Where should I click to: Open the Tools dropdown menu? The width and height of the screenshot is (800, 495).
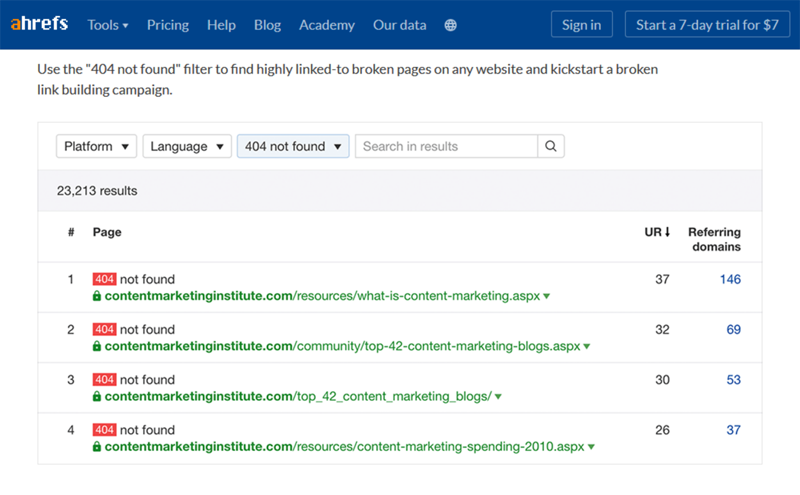[x=108, y=25]
